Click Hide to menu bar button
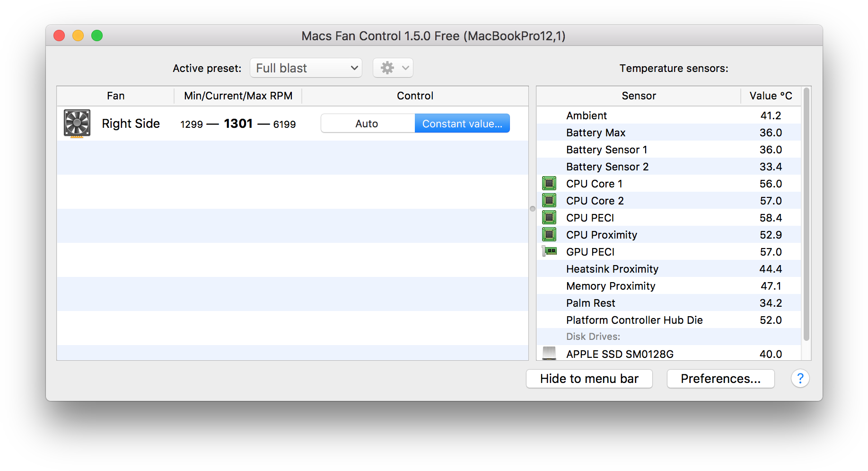This screenshot has height=471, width=868. 589,379
